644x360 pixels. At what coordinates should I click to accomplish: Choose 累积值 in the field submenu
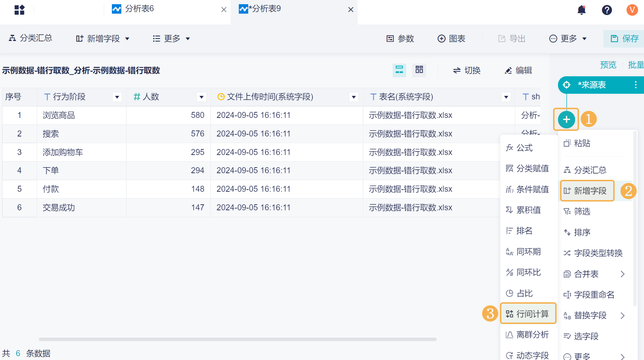[528, 210]
